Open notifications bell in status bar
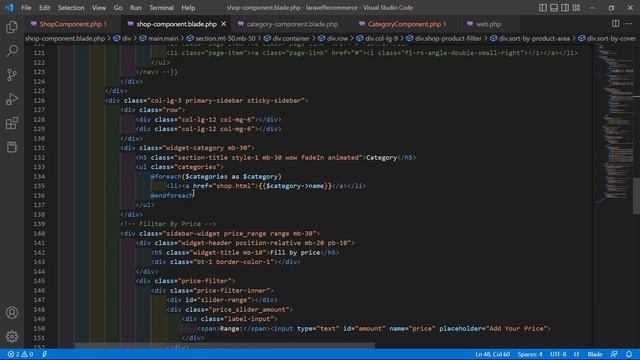 629,354
